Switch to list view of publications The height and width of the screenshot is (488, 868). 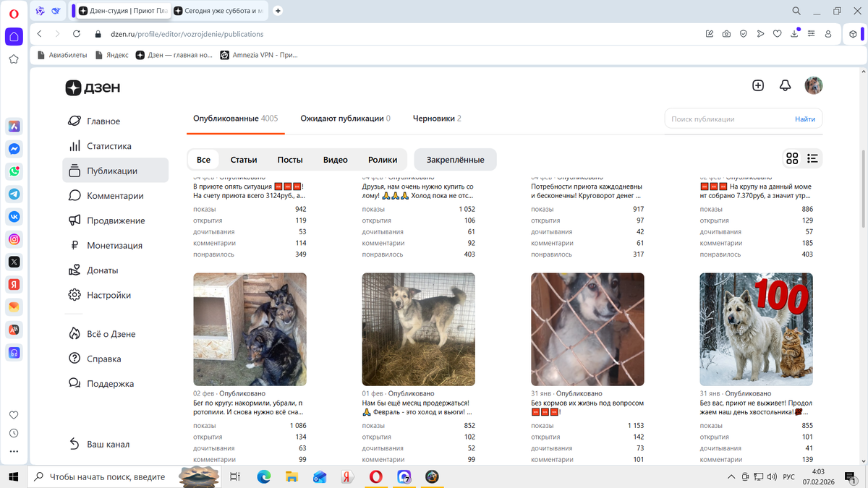(x=812, y=158)
